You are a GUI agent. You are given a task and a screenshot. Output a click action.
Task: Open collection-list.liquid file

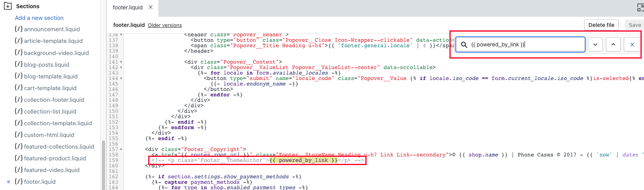click(x=50, y=112)
